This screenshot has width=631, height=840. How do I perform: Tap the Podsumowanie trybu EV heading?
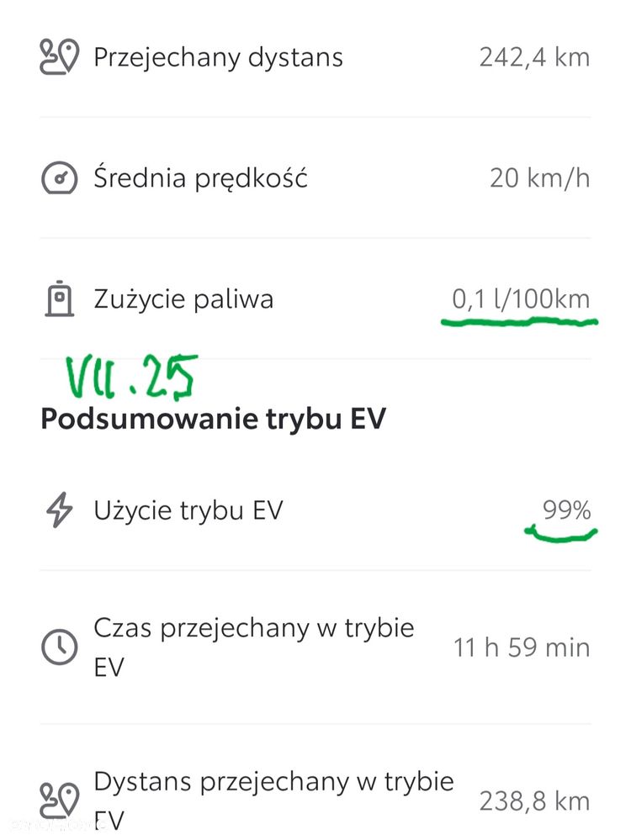(213, 420)
